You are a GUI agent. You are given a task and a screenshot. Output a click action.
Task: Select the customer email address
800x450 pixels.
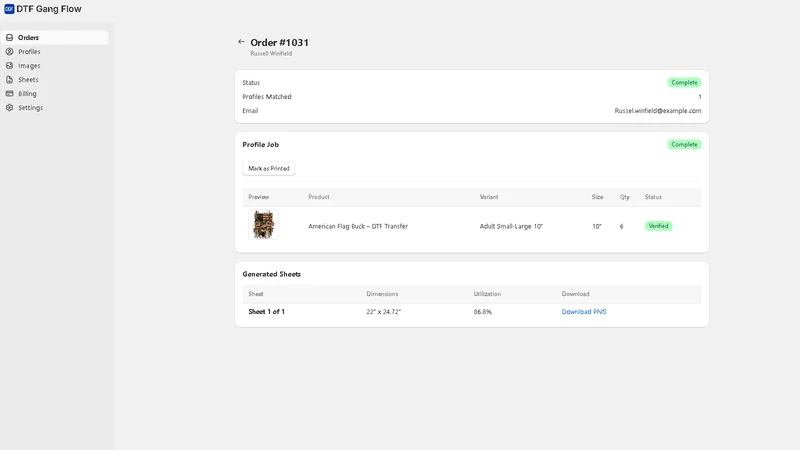tap(658, 111)
